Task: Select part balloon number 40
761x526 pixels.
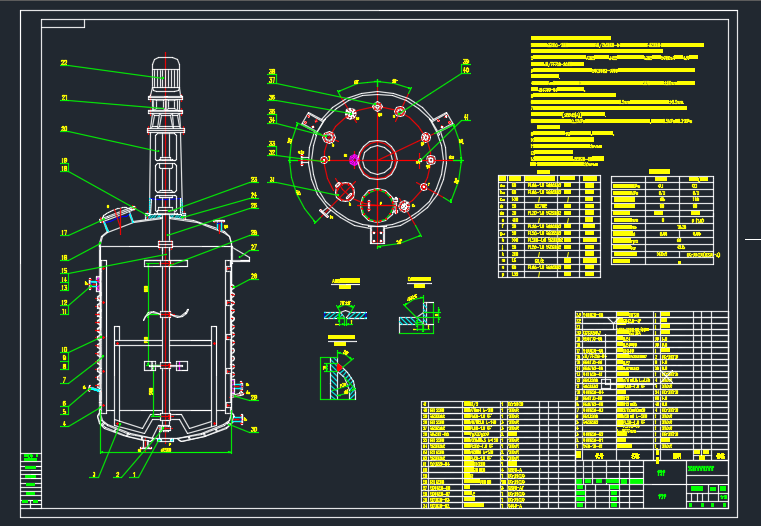Action: coord(466,70)
